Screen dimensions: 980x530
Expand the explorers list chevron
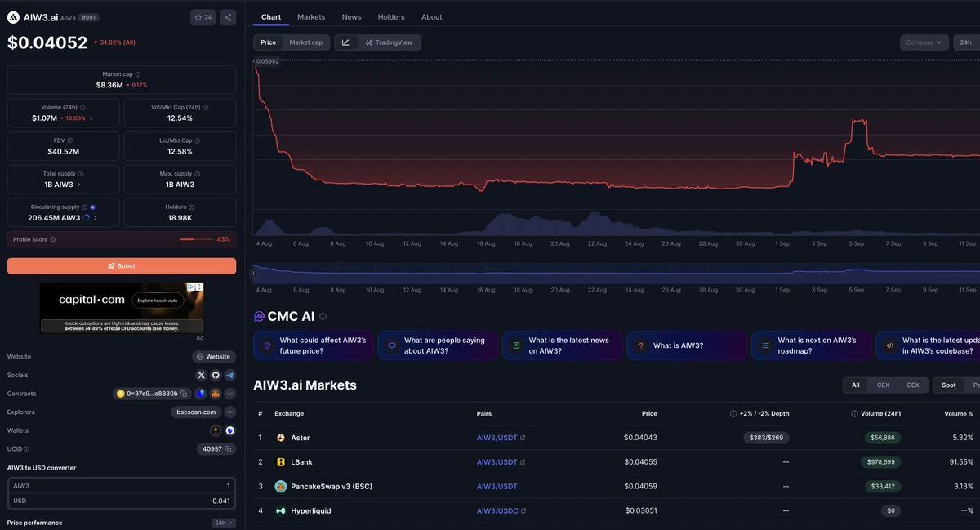coord(229,412)
